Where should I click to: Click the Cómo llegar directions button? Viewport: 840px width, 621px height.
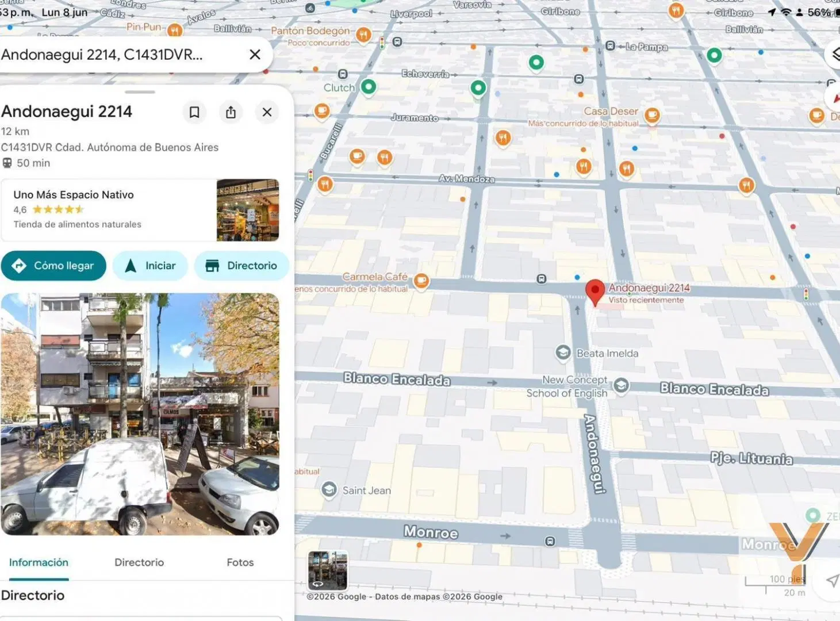pyautogui.click(x=53, y=266)
